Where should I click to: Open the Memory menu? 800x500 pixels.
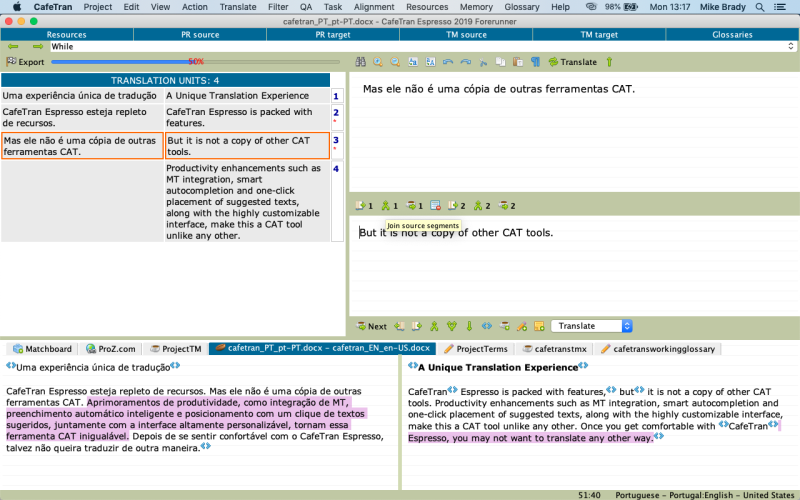(x=476, y=7)
